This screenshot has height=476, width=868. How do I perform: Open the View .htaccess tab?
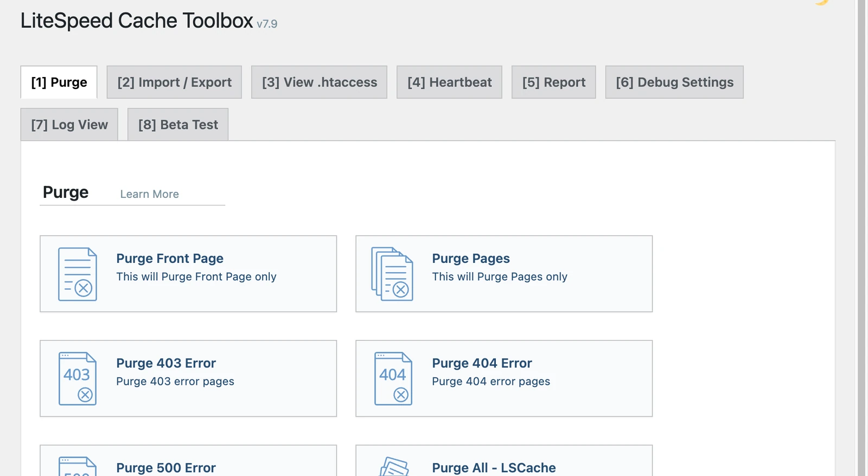point(319,82)
